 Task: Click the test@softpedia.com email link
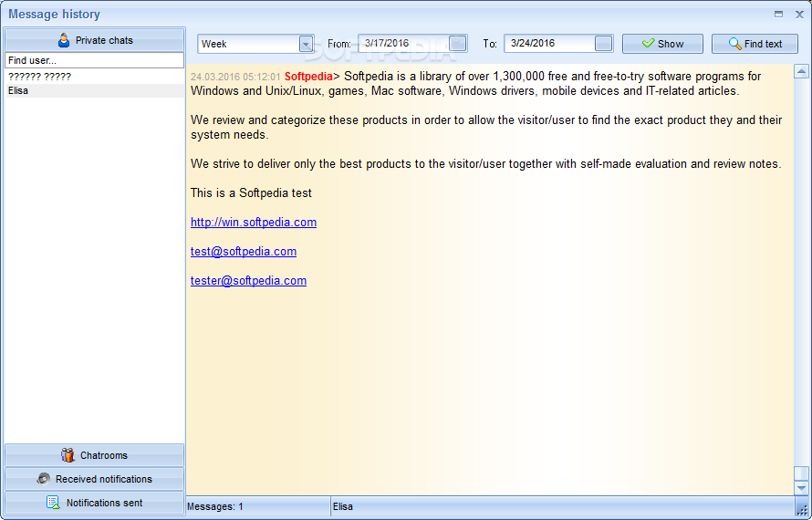244,251
